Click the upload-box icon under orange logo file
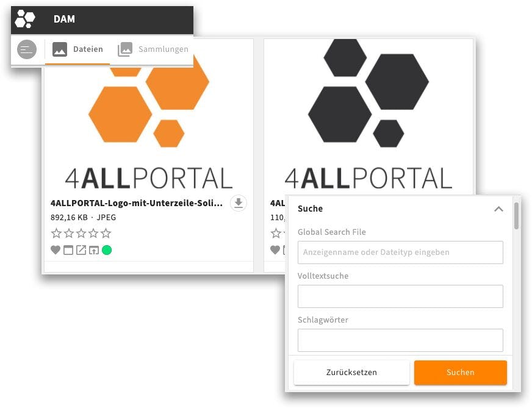The width and height of the screenshot is (532, 408). (x=94, y=250)
